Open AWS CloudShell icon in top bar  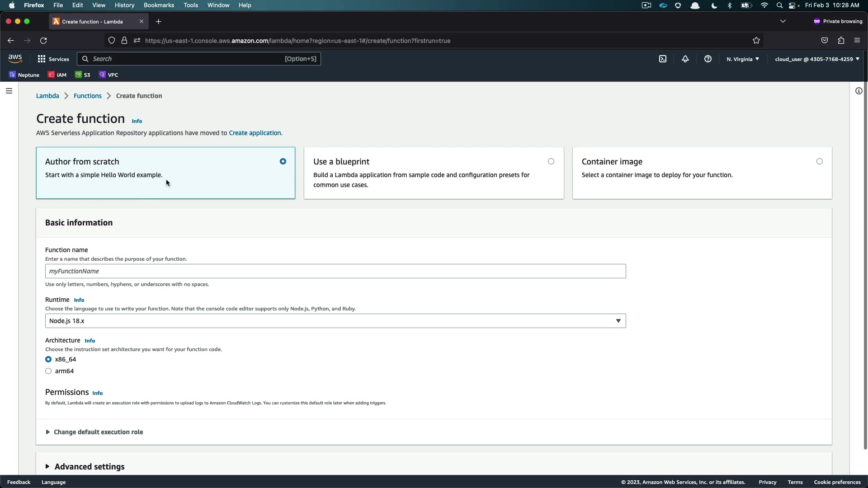click(663, 59)
